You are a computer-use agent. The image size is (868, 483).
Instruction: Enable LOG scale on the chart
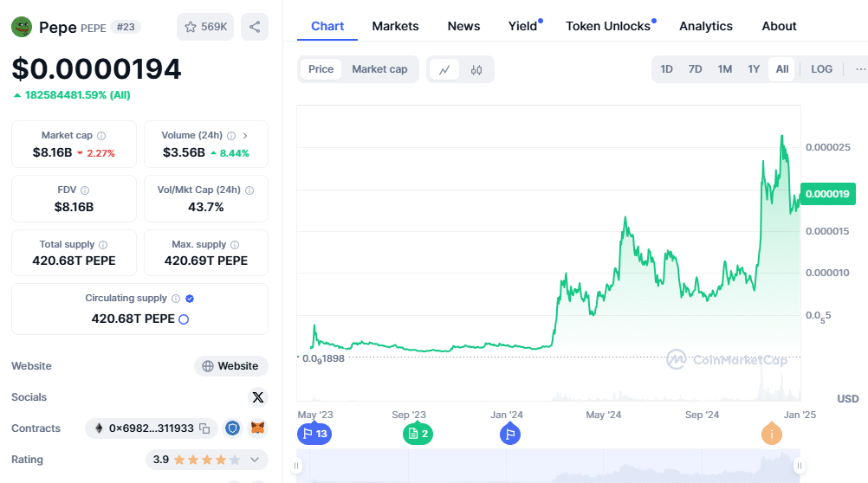pyautogui.click(x=821, y=69)
